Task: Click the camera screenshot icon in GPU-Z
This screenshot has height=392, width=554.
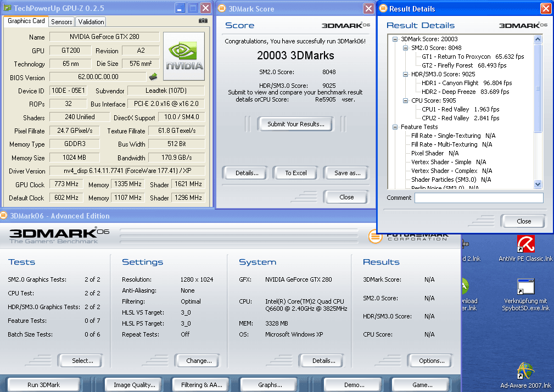Action: tap(203, 21)
